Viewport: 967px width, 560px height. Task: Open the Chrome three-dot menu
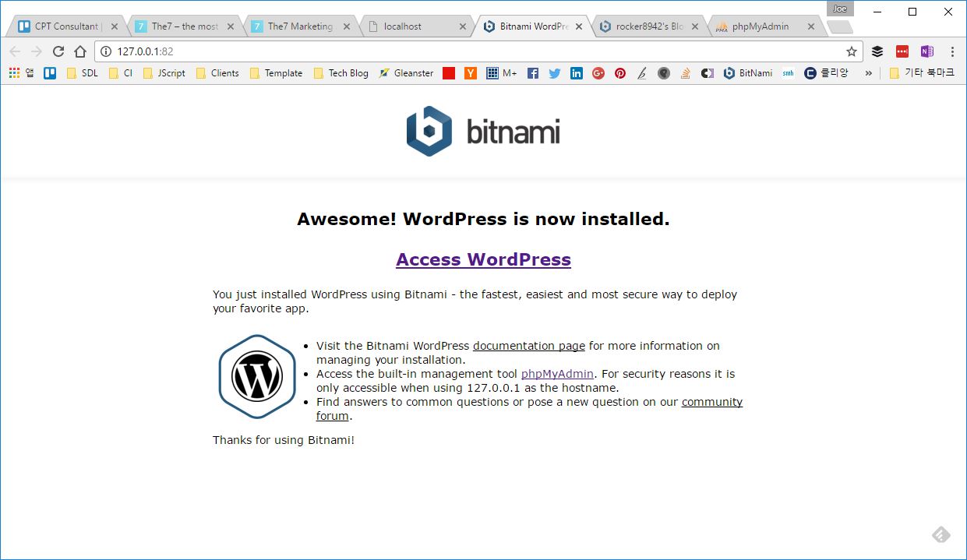tap(952, 51)
